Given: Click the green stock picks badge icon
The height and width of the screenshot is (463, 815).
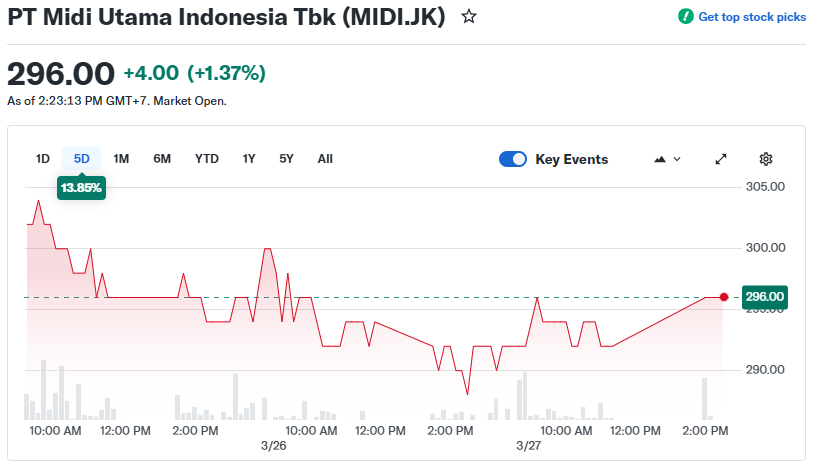Looking at the screenshot, I should pyautogui.click(x=685, y=17).
